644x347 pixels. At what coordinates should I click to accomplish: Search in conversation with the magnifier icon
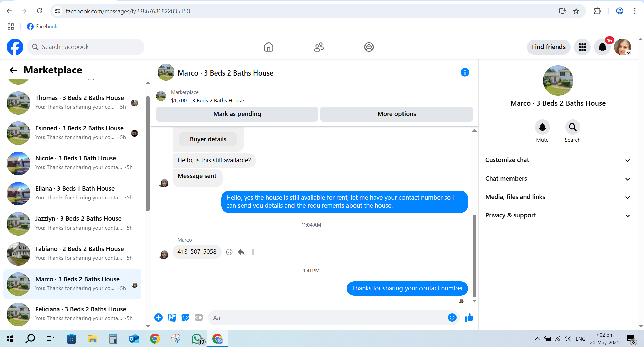click(573, 127)
